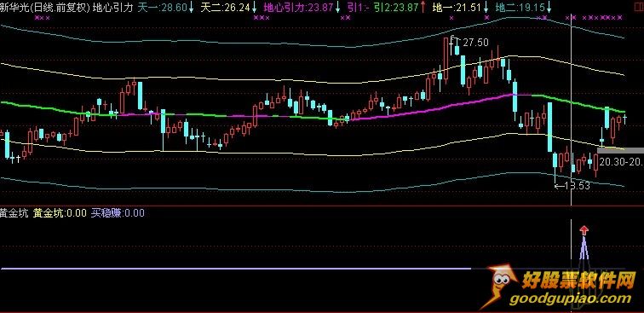Screen dimensions: 644x313
Task: Click the purple spike in 黄金坑 panel
Action: coord(584,248)
